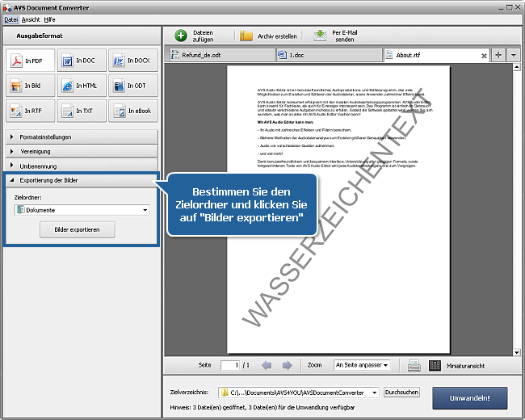Image resolution: width=525 pixels, height=420 pixels.
Task: Click the Archiv erstellen folder icon
Action: click(x=246, y=36)
